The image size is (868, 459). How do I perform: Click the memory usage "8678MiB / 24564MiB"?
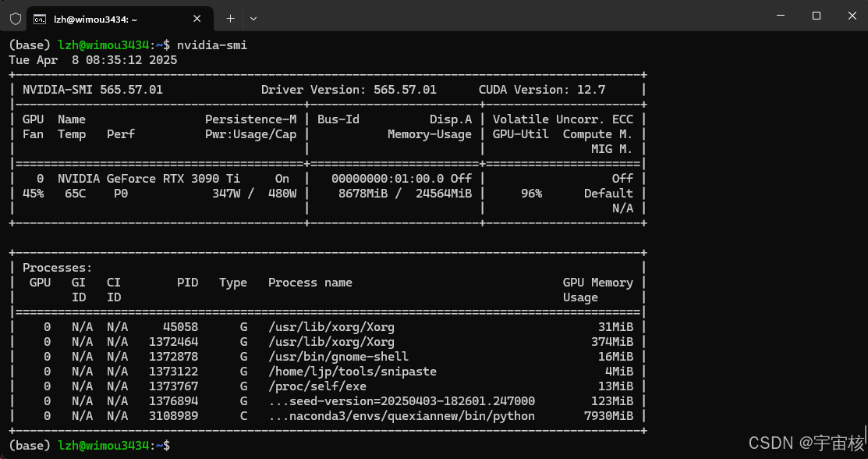click(406, 194)
